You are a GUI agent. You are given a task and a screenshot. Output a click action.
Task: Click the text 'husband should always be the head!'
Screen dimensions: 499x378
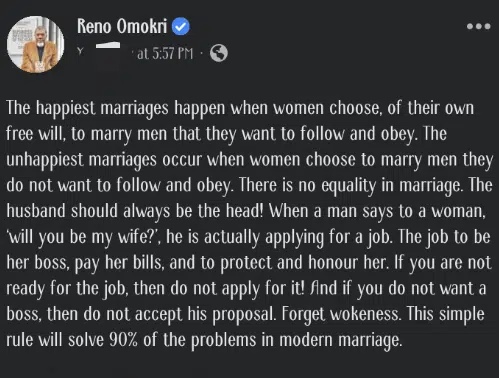coord(135,211)
